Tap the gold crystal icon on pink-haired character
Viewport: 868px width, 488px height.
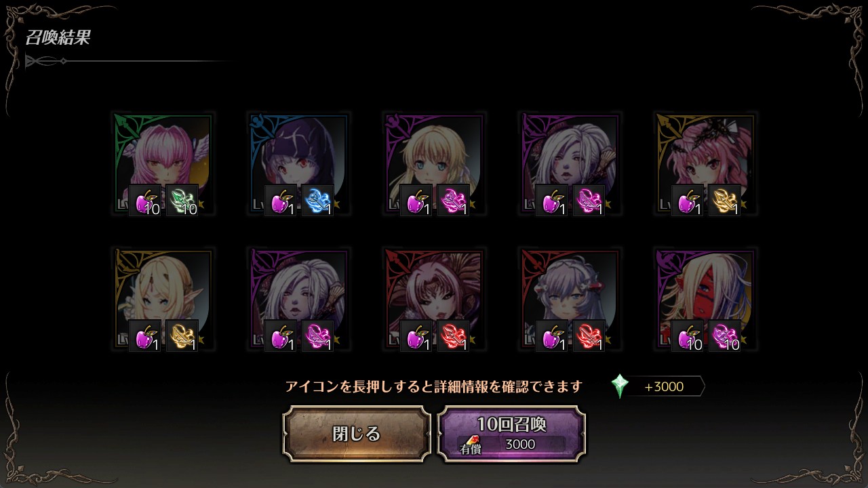click(x=725, y=201)
